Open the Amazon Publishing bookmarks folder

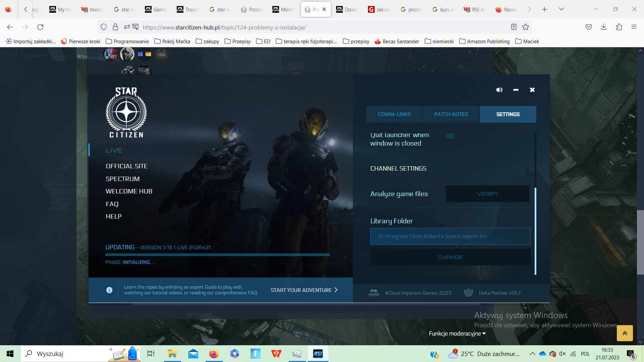(x=484, y=41)
